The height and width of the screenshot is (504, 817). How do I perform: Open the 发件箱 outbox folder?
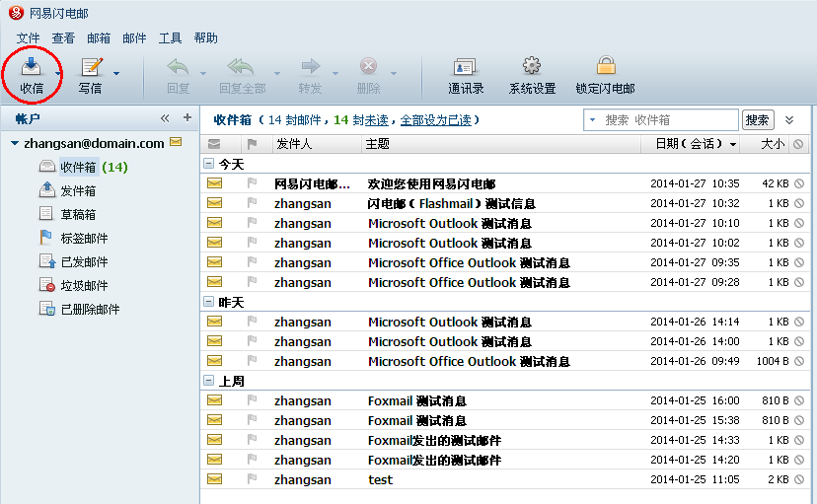tap(68, 190)
